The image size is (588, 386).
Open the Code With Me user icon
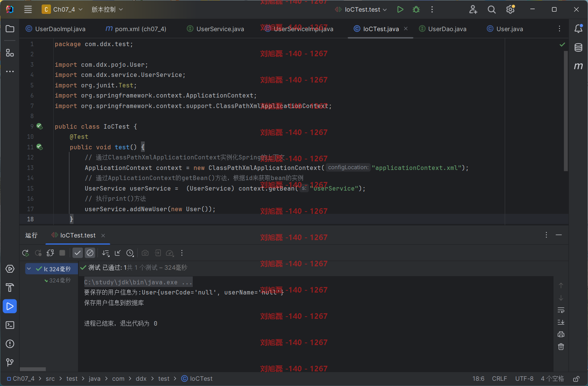(473, 9)
